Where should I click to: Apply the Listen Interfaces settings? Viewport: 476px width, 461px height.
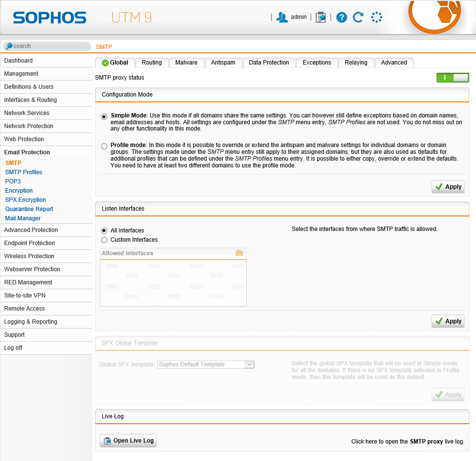point(448,321)
